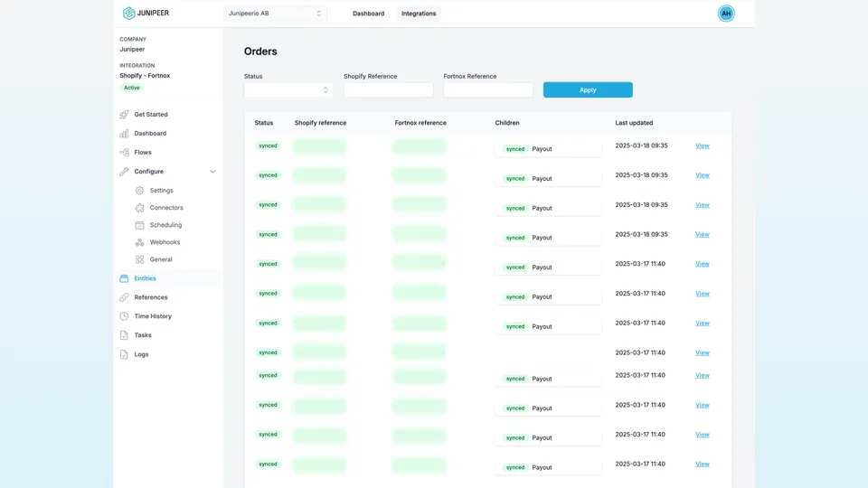Screen dimensions: 868x488
Task: Open the AH user avatar menu
Action: (x=726, y=14)
